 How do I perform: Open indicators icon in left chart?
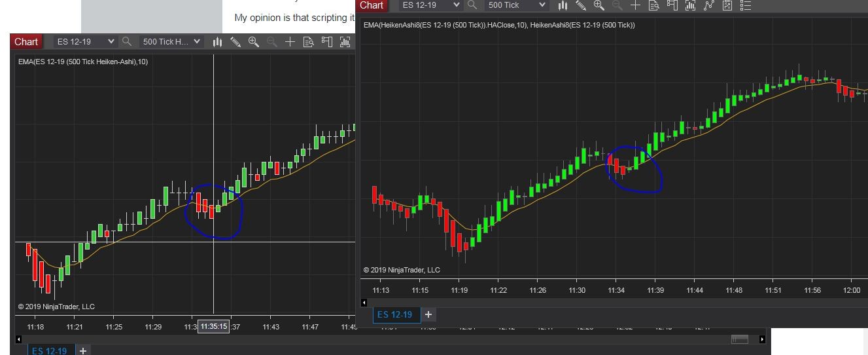(345, 42)
